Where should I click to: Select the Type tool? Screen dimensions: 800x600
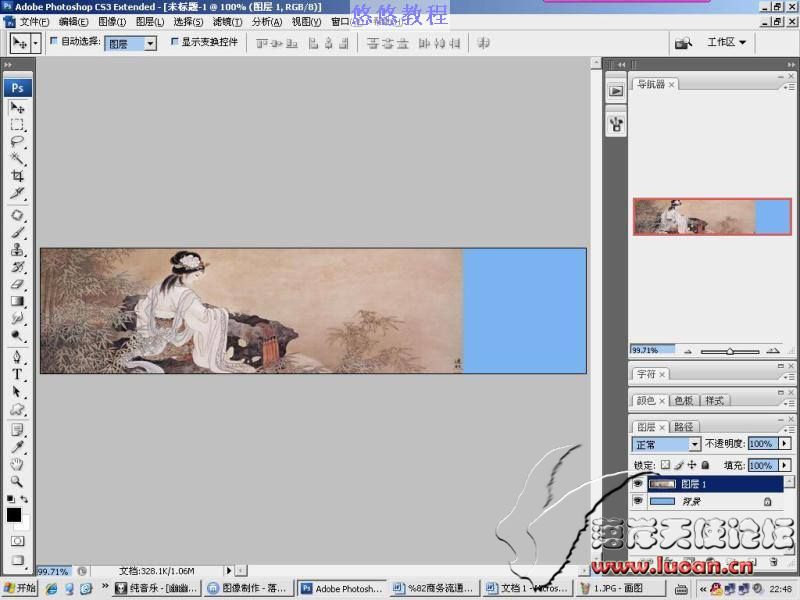click(17, 374)
